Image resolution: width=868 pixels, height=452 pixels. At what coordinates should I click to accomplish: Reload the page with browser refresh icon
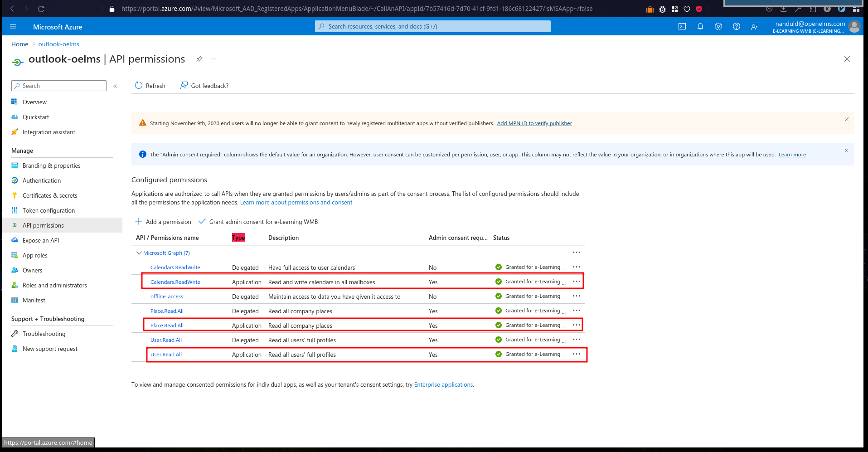click(41, 9)
